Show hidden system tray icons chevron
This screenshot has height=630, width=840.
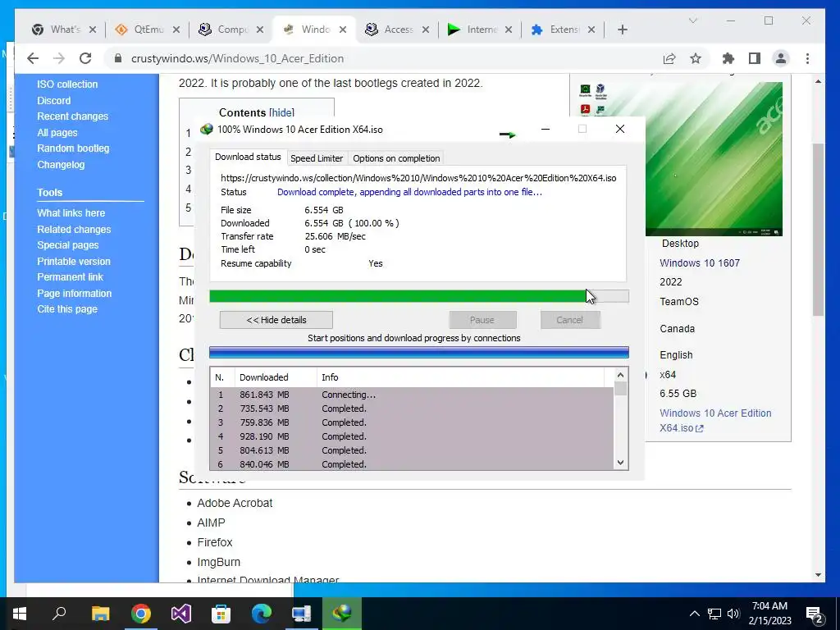pos(694,614)
